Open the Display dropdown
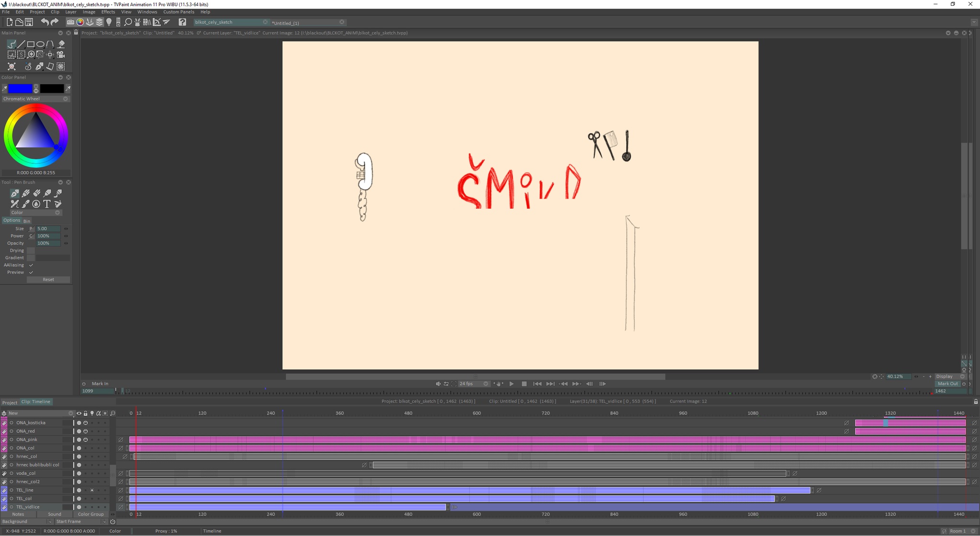This screenshot has width=980, height=536. (x=950, y=377)
